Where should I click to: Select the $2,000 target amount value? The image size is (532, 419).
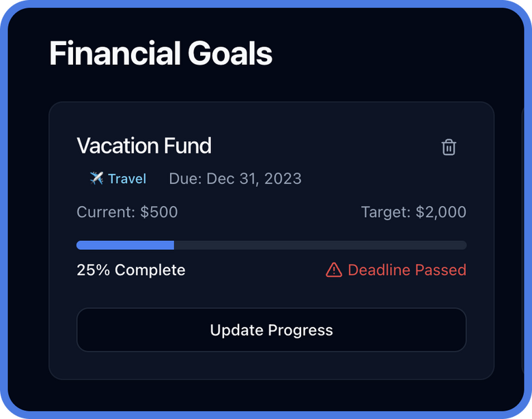[x=441, y=212]
